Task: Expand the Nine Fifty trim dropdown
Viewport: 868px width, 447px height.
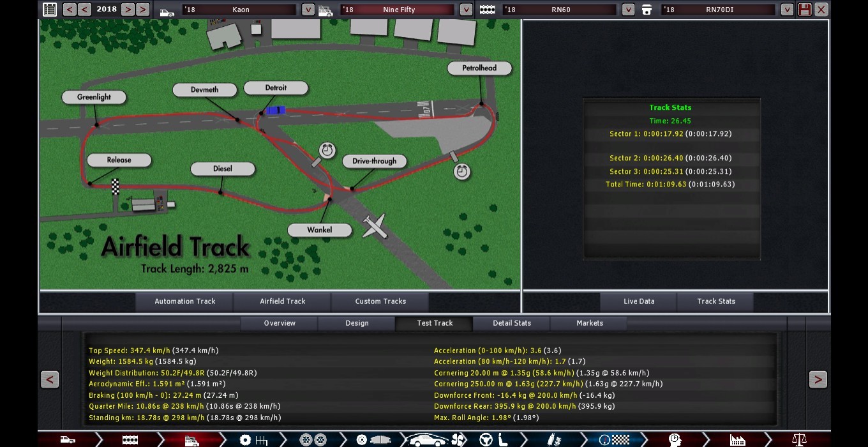Action: 466,10
